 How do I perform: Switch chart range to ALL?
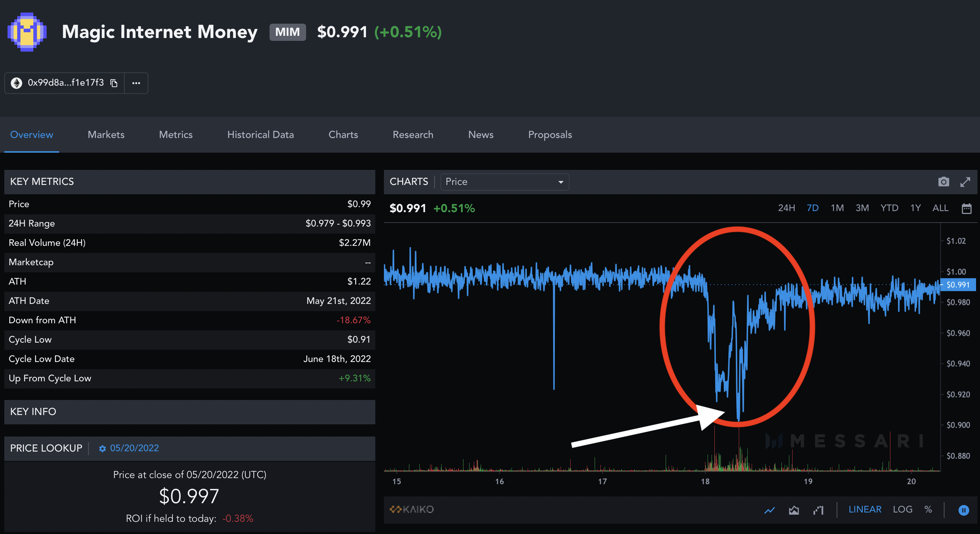pos(940,208)
